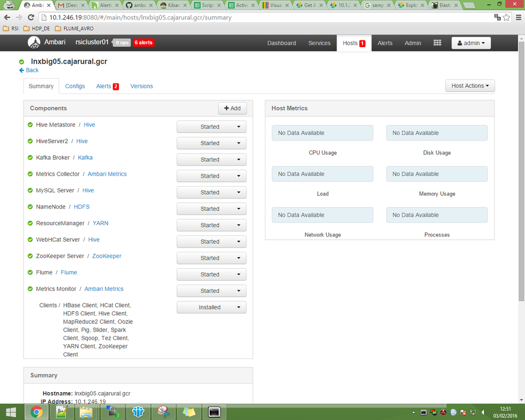Screen dimensions: 525x420
Task: Open Clients Installed dropdown
Action: click(212, 307)
